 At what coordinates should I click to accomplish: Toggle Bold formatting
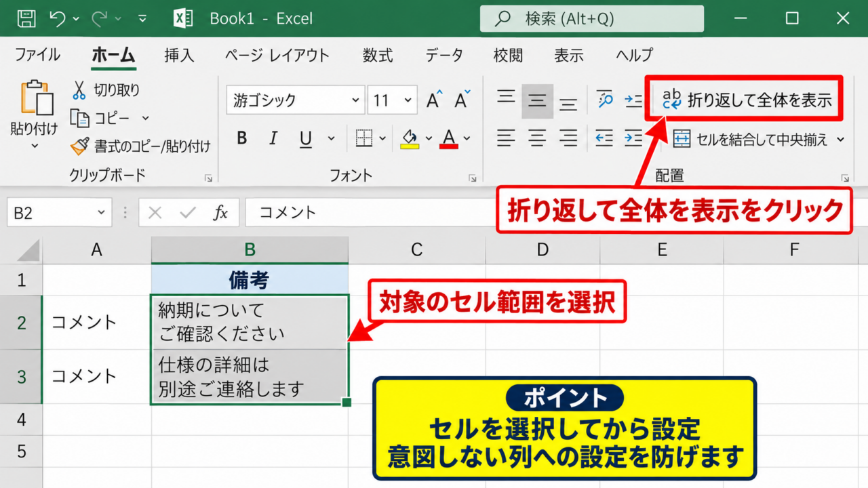pos(242,139)
